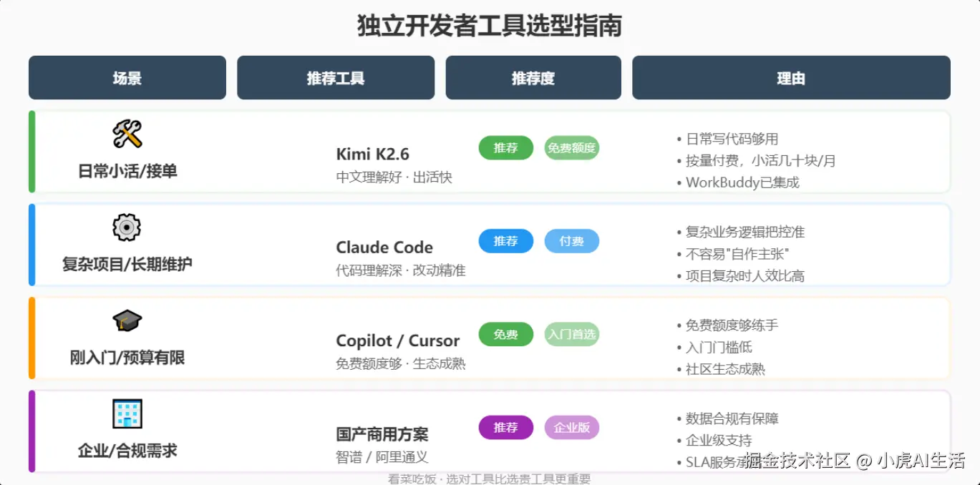Click the green 推荐 badge for Kimi K2.6
Image resolution: width=980 pixels, height=485 pixels.
coord(506,148)
